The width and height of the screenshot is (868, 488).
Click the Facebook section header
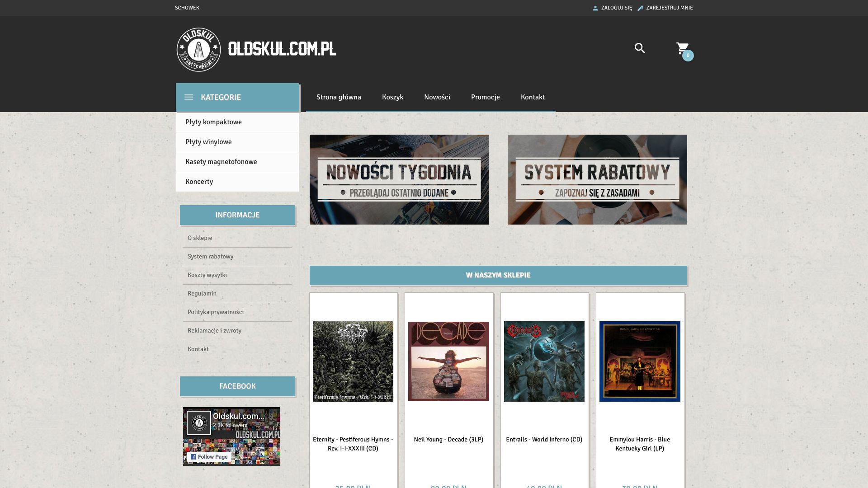(x=237, y=386)
